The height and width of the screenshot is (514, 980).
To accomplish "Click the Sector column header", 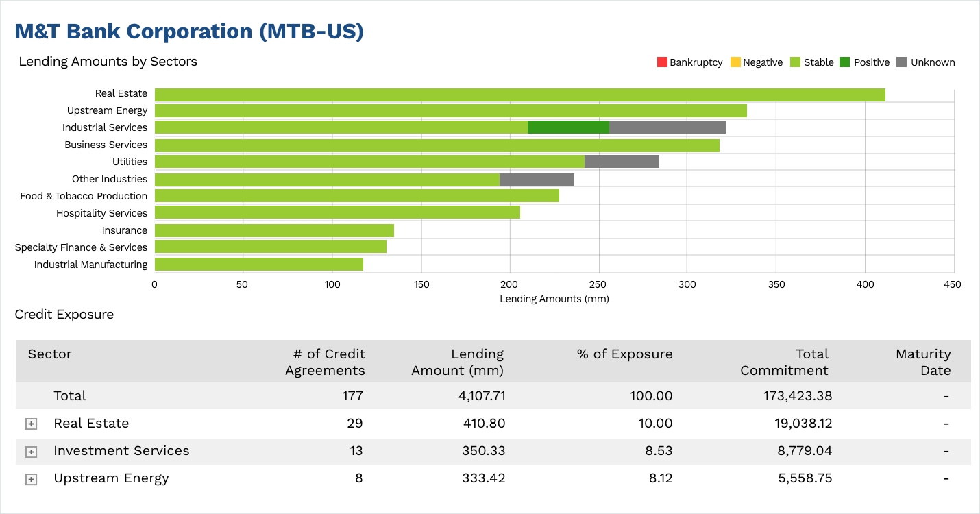I will [49, 354].
